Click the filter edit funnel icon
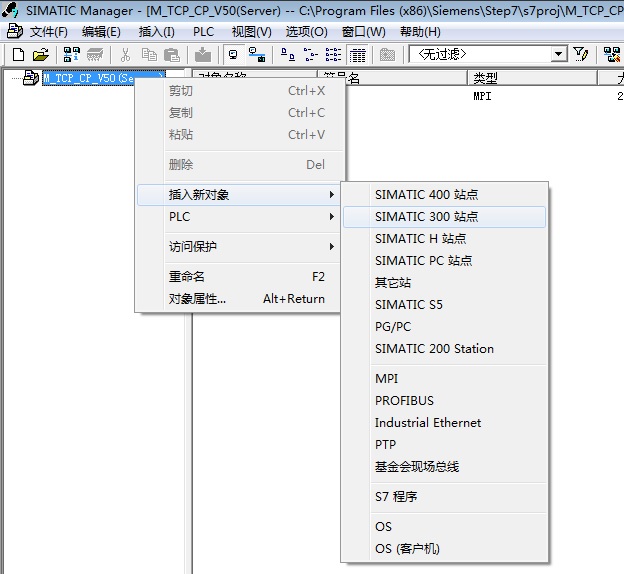Image resolution: width=624 pixels, height=574 pixels. coord(581,54)
